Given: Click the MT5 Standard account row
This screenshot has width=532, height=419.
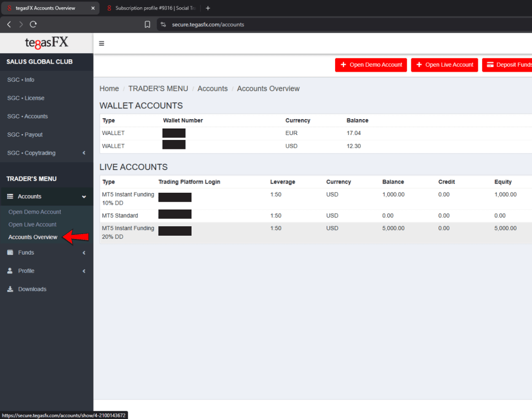Looking at the screenshot, I should (316, 216).
